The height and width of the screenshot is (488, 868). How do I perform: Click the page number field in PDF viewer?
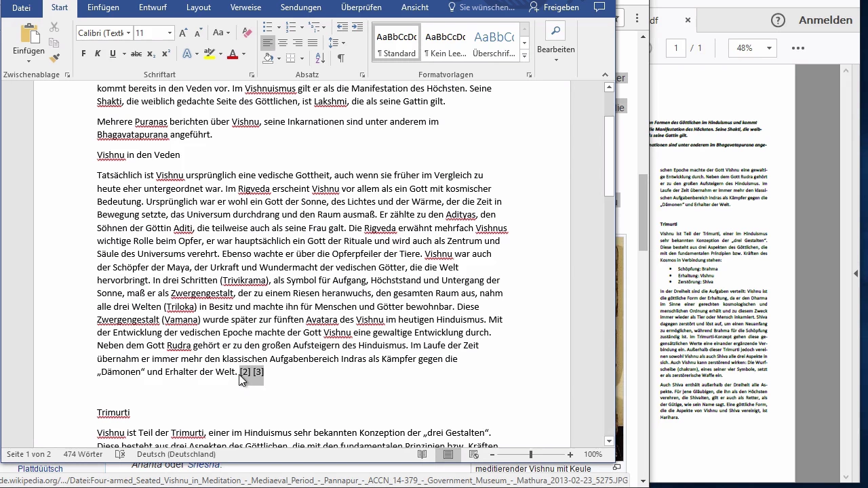[676, 48]
